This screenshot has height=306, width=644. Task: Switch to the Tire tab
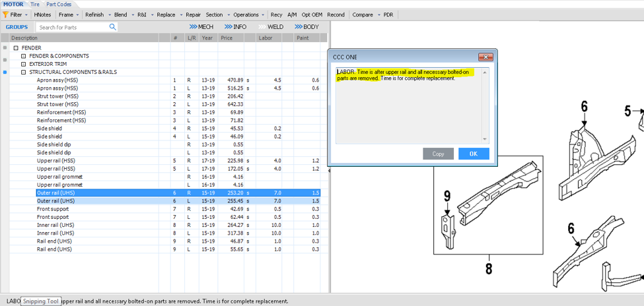35,4
